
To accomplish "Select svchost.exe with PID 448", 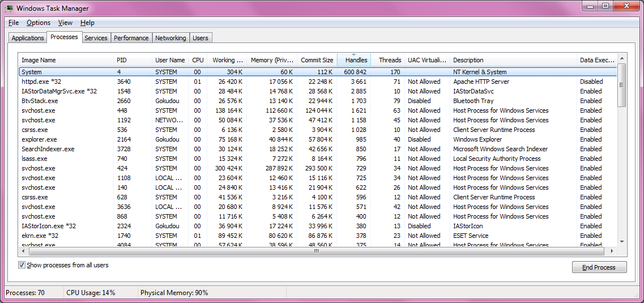I will pos(318,110).
